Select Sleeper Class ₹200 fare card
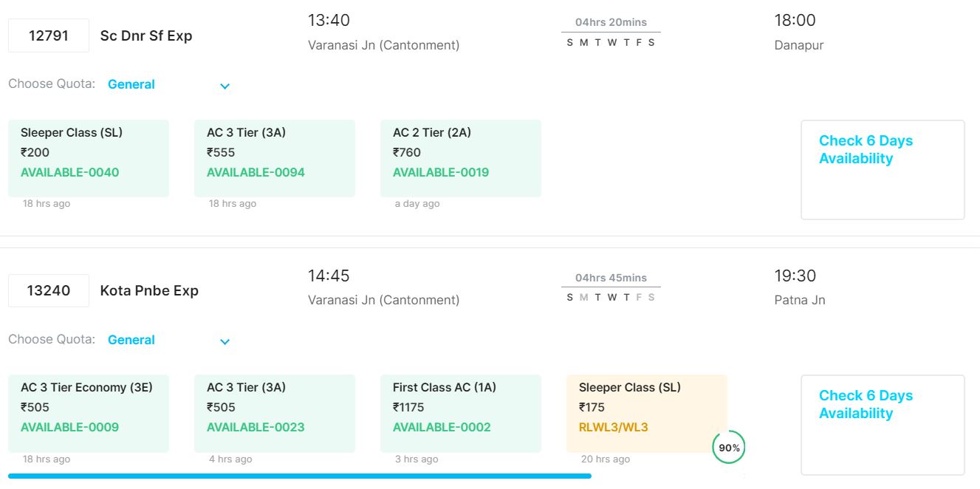 click(89, 158)
